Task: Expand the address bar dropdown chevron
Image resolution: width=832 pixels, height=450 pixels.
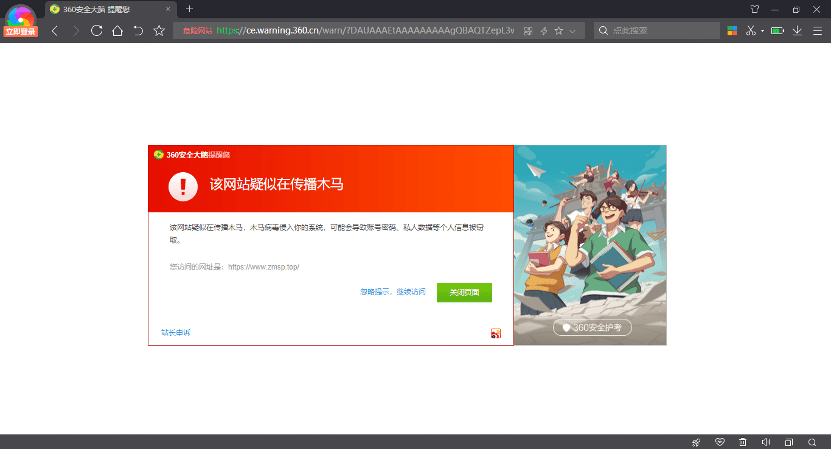Action: tap(573, 31)
